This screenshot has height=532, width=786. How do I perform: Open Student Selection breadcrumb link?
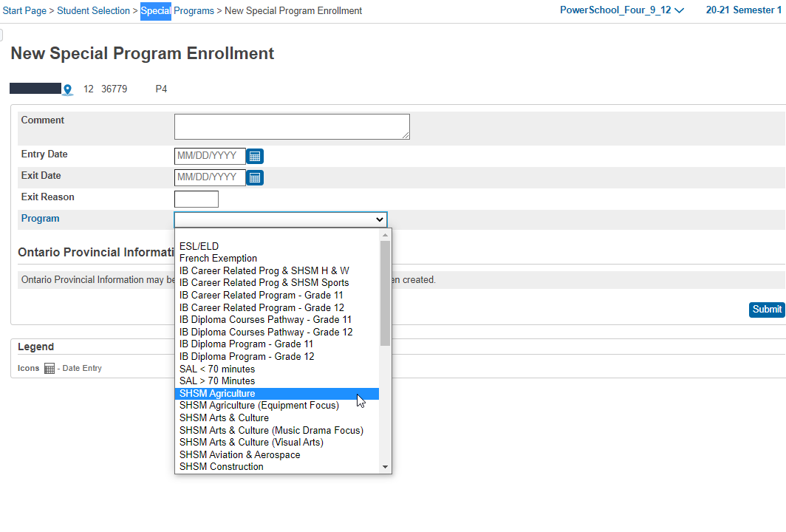pos(93,11)
